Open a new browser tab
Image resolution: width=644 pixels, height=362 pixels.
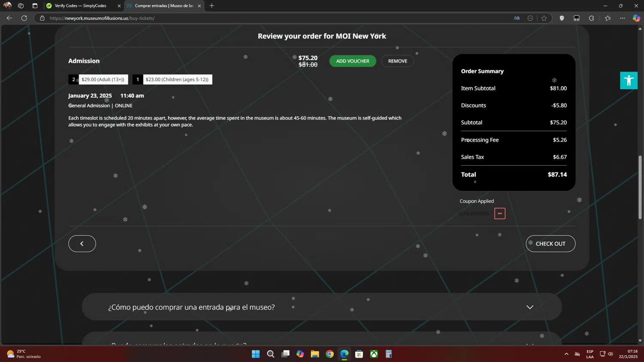click(x=212, y=6)
